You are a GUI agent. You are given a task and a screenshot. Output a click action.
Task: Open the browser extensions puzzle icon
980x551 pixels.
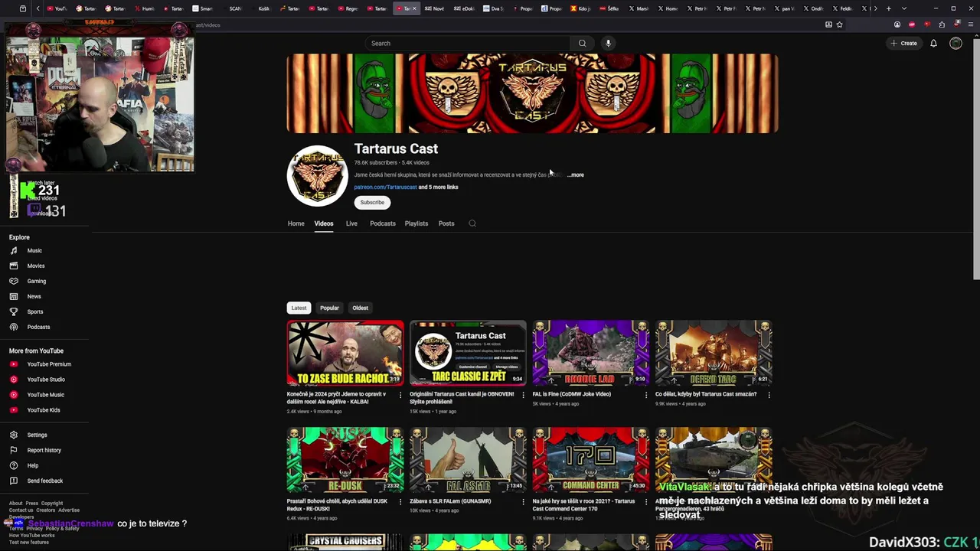click(x=942, y=24)
